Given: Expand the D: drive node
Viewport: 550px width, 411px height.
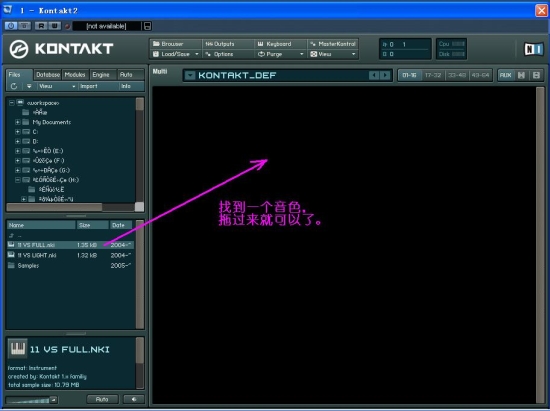Looking at the screenshot, I should click(x=18, y=141).
